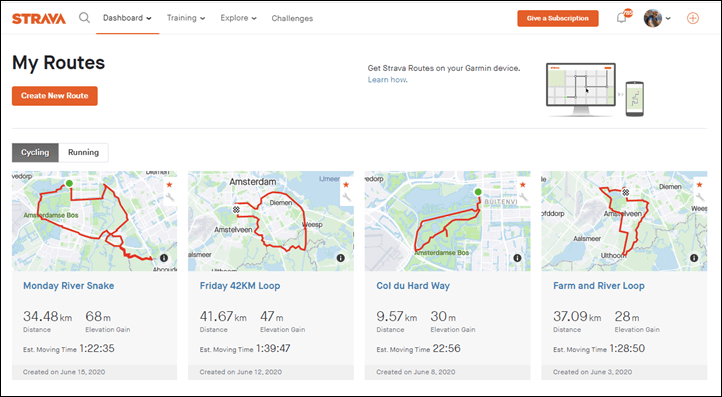Follow the Learn how link
The height and width of the screenshot is (397, 722).
387,80
